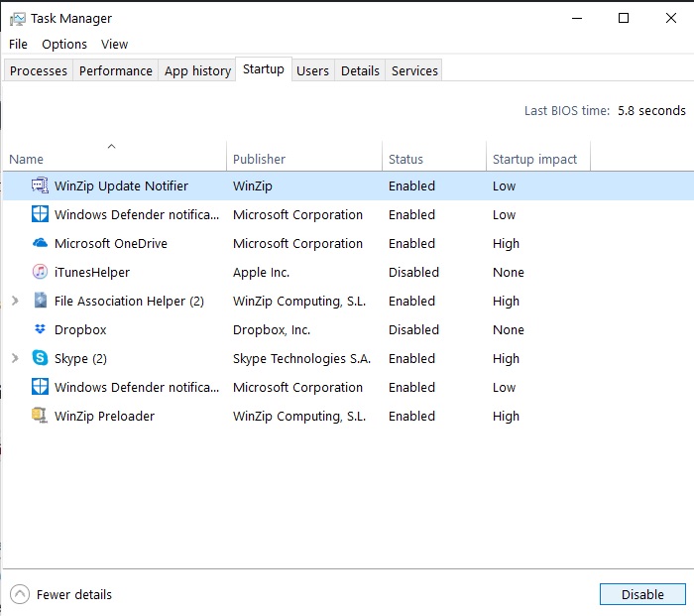Click the Last BIOS time value
This screenshot has height=616, width=694.
click(651, 111)
